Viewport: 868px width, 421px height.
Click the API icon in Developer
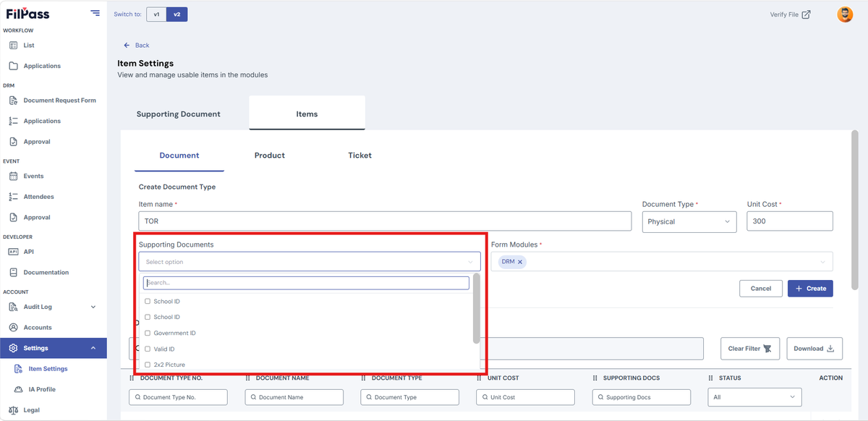(x=13, y=252)
